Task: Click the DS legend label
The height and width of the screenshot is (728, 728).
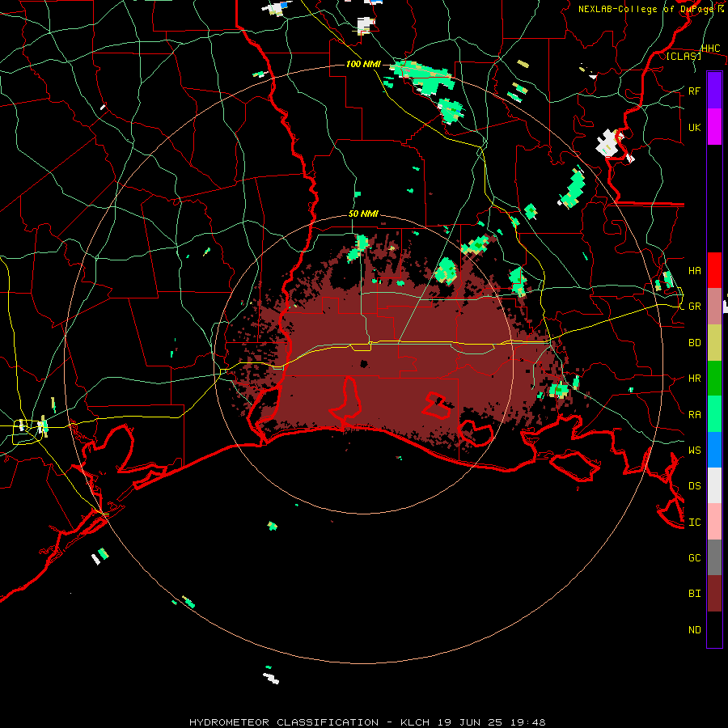Action: point(694,485)
